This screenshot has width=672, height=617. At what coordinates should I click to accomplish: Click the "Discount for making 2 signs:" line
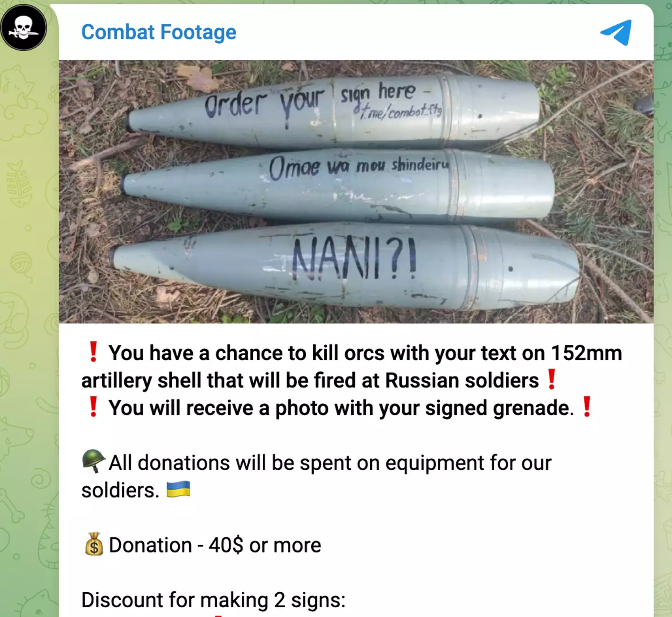click(213, 600)
